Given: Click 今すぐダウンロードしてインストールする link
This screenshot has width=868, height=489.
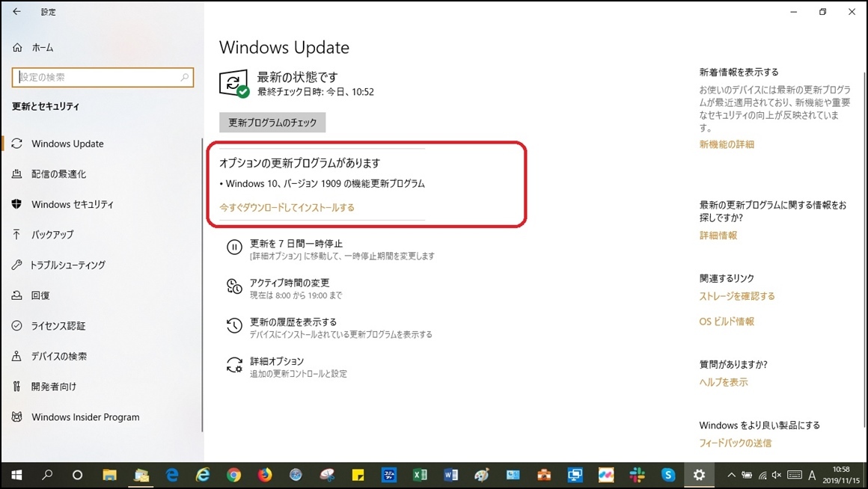Looking at the screenshot, I should pos(287,207).
